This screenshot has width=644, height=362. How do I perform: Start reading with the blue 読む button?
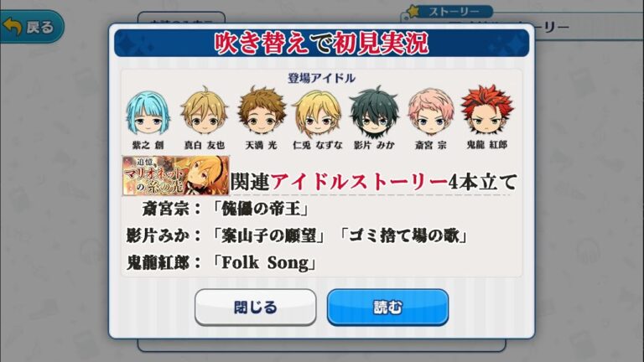[x=387, y=307]
